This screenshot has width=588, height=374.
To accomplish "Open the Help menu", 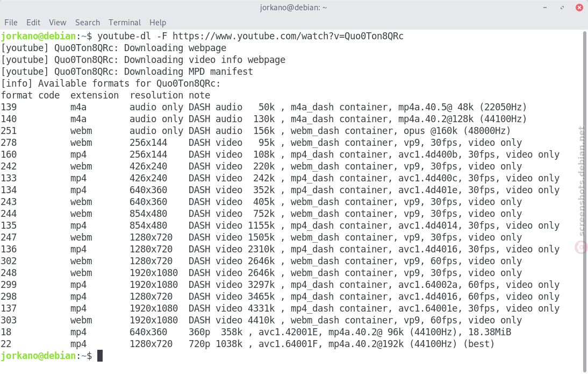I will (x=157, y=23).
